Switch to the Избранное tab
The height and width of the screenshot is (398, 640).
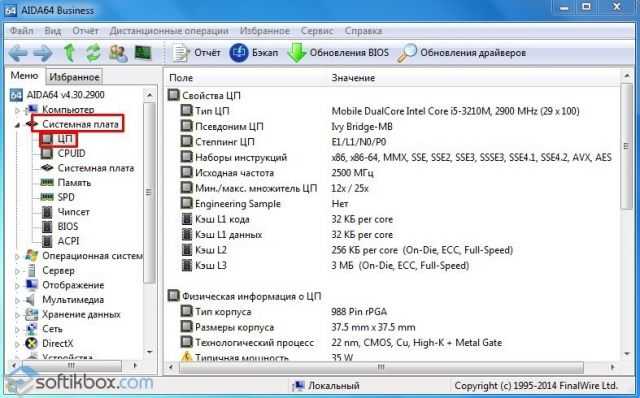click(x=74, y=77)
